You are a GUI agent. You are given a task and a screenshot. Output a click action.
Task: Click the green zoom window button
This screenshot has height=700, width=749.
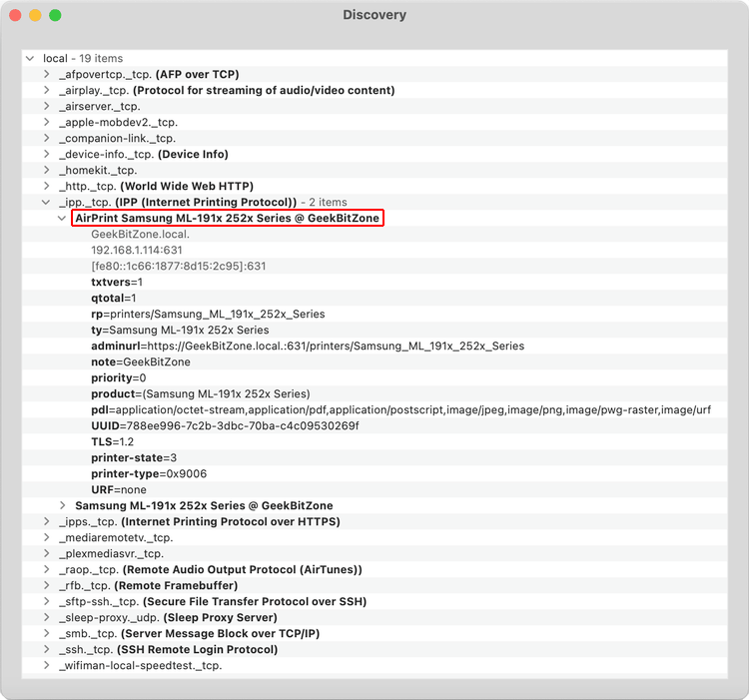point(55,15)
